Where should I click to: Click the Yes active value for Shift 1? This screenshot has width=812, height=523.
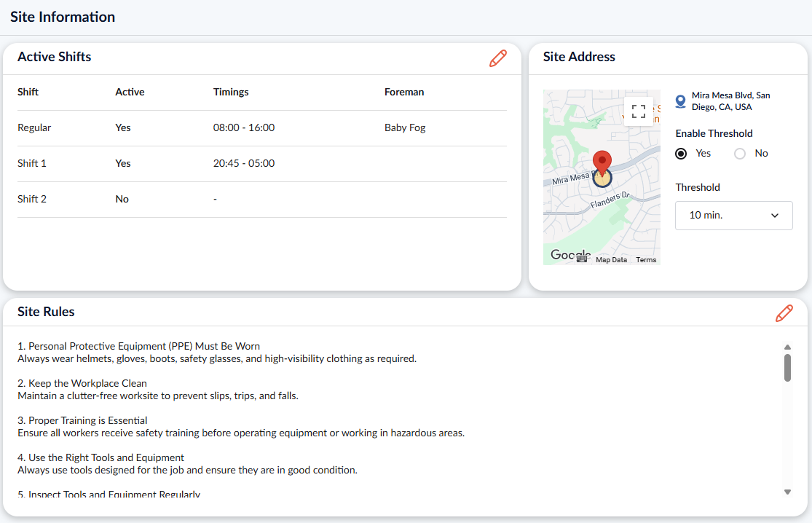point(123,164)
